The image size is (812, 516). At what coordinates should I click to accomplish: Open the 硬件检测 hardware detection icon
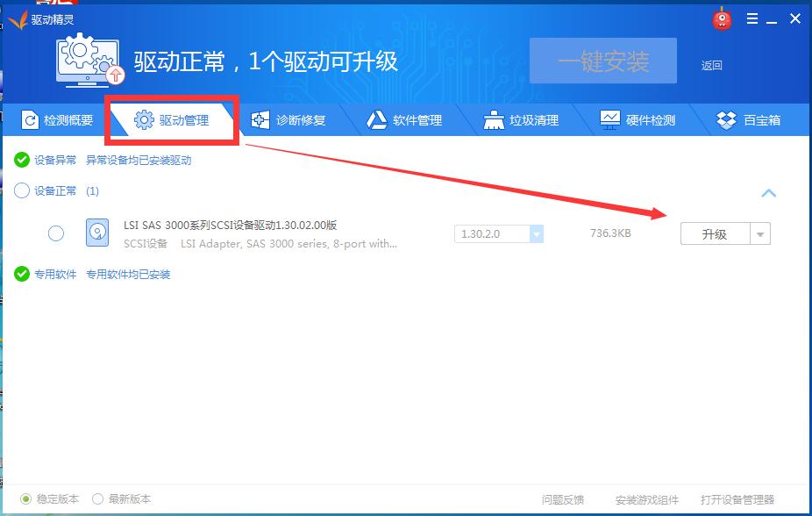click(x=609, y=120)
